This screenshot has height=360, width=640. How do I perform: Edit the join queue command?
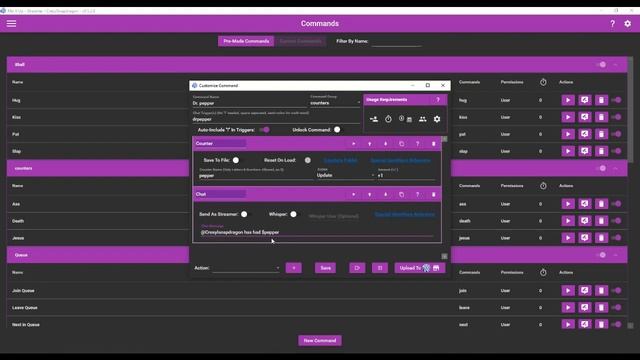(x=584, y=291)
